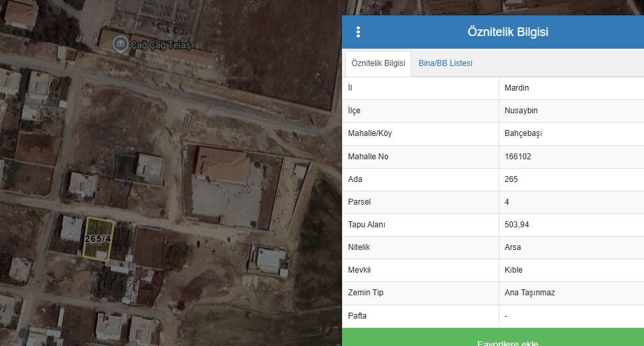Select the Öznitelik Bilgisi tab

[378, 63]
